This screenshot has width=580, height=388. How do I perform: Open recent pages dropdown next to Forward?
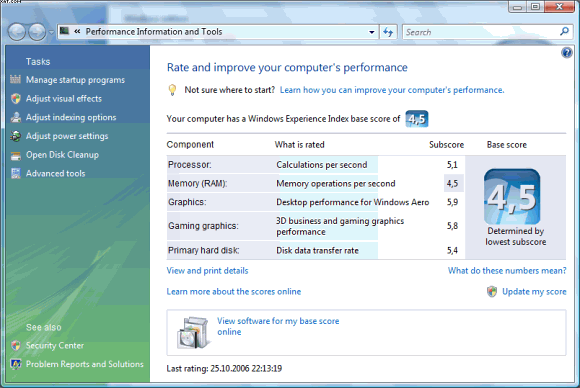pyautogui.click(x=51, y=33)
